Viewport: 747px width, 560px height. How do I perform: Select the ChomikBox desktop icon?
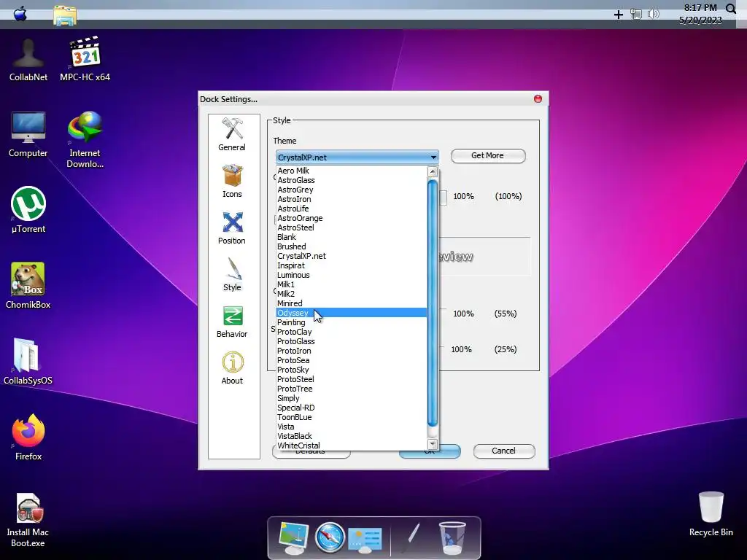coord(28,286)
